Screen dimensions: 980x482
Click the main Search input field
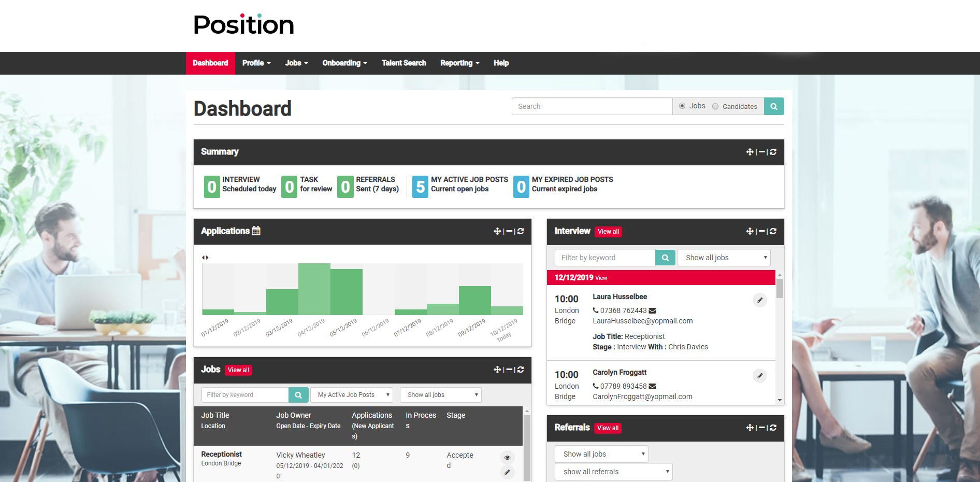click(x=591, y=106)
